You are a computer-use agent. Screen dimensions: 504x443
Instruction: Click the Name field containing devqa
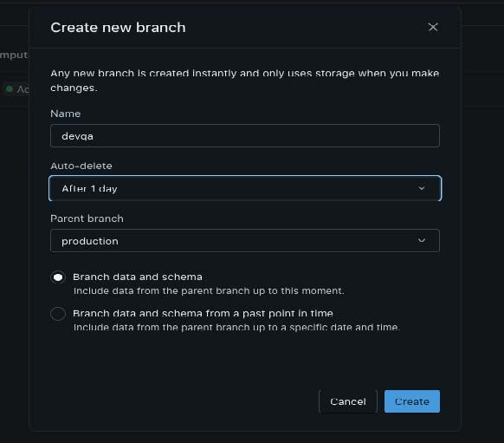[245, 136]
